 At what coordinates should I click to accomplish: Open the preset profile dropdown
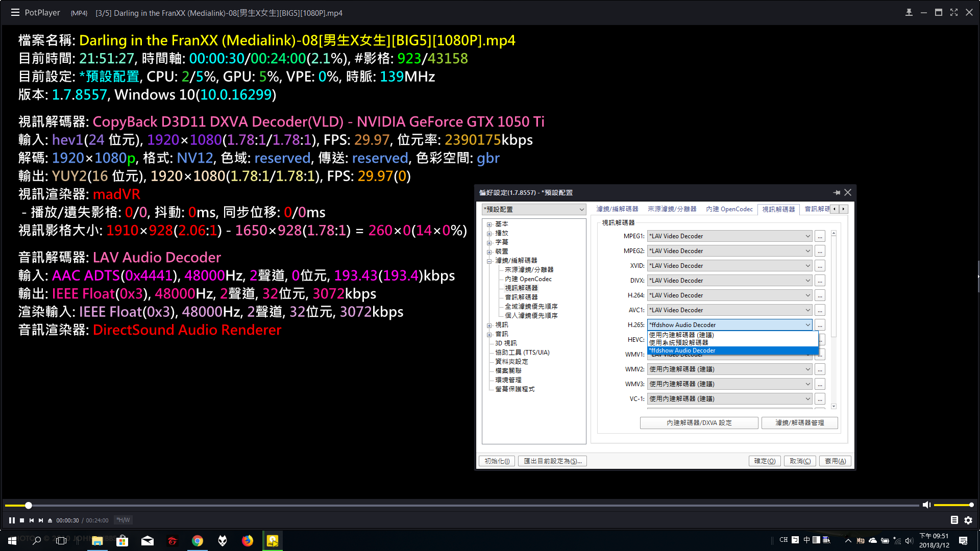click(534, 209)
